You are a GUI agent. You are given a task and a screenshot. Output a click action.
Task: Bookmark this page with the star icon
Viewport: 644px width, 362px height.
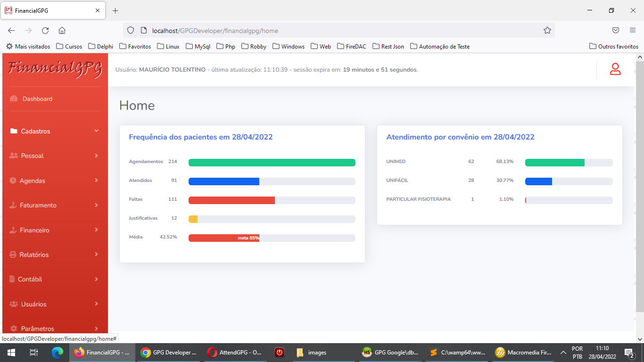coord(547,31)
